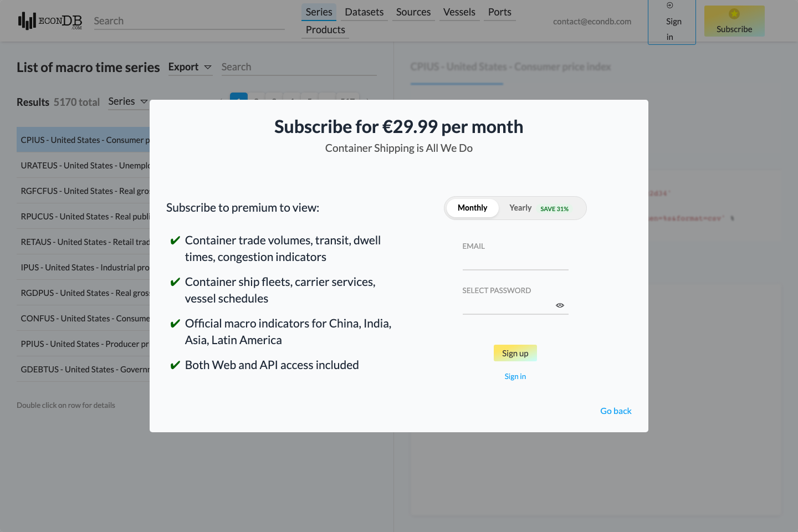The image size is (798, 532).
Task: Click the next page arrow in pagination
Action: click(x=367, y=101)
